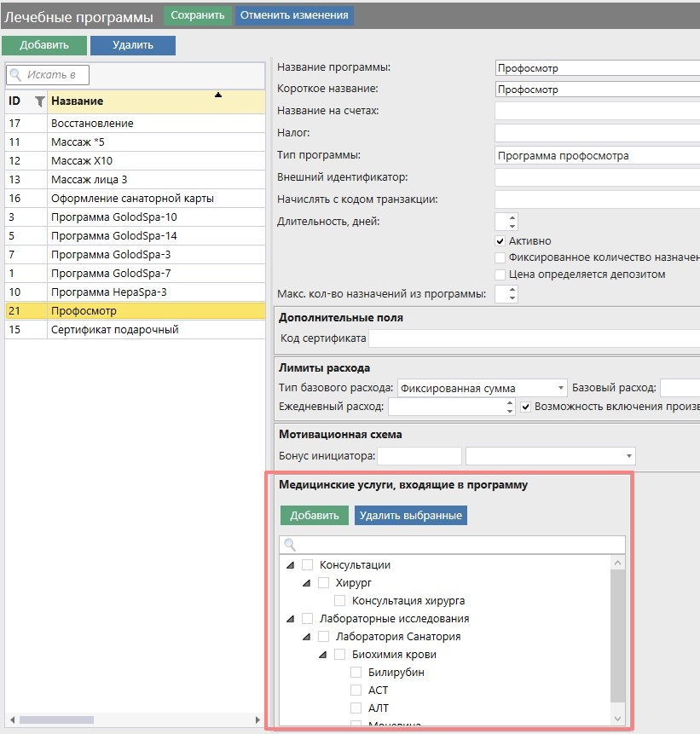Click the magnifier icon in services search box
This screenshot has width=700, height=734.
tap(290, 545)
